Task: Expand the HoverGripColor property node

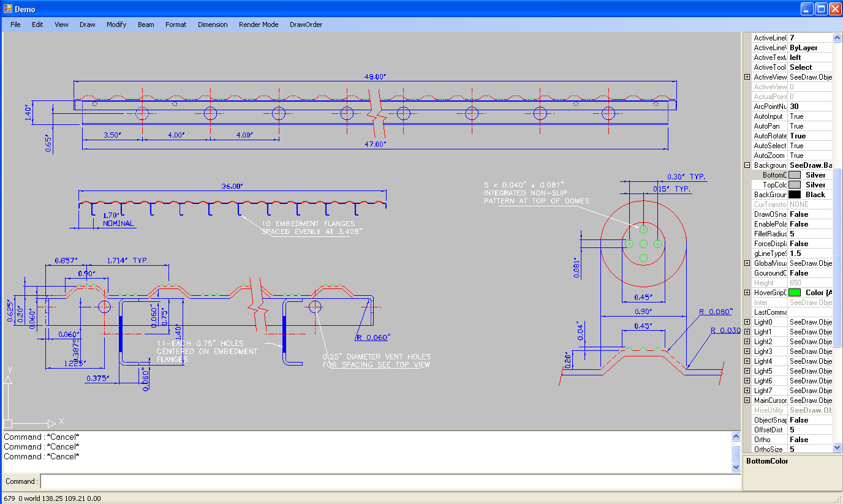Action: click(747, 293)
